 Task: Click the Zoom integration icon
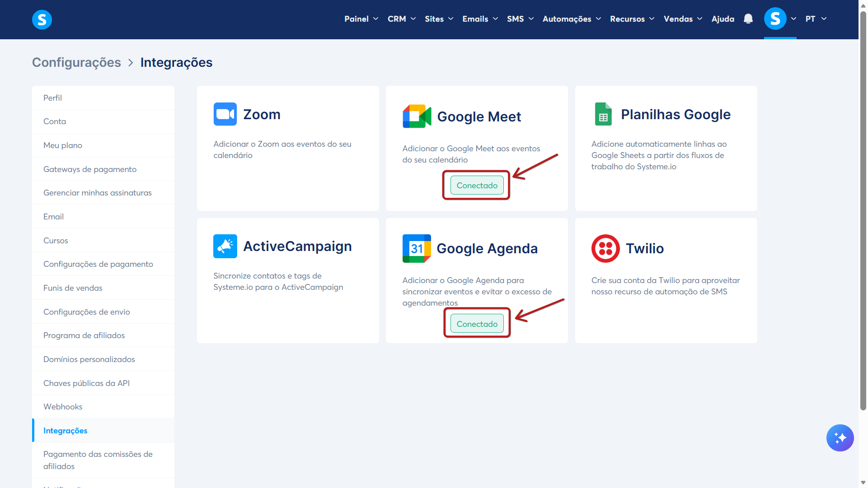coord(225,114)
